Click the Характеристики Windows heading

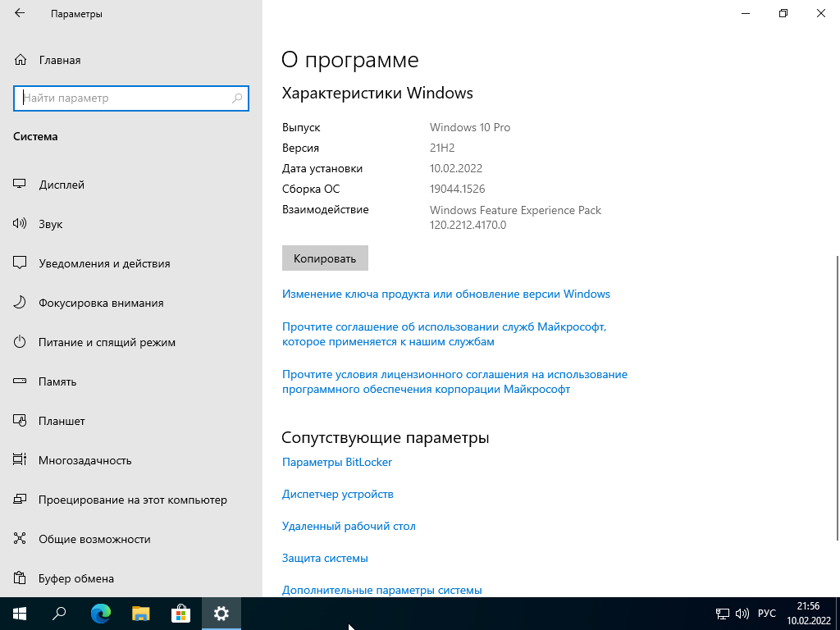(377, 94)
